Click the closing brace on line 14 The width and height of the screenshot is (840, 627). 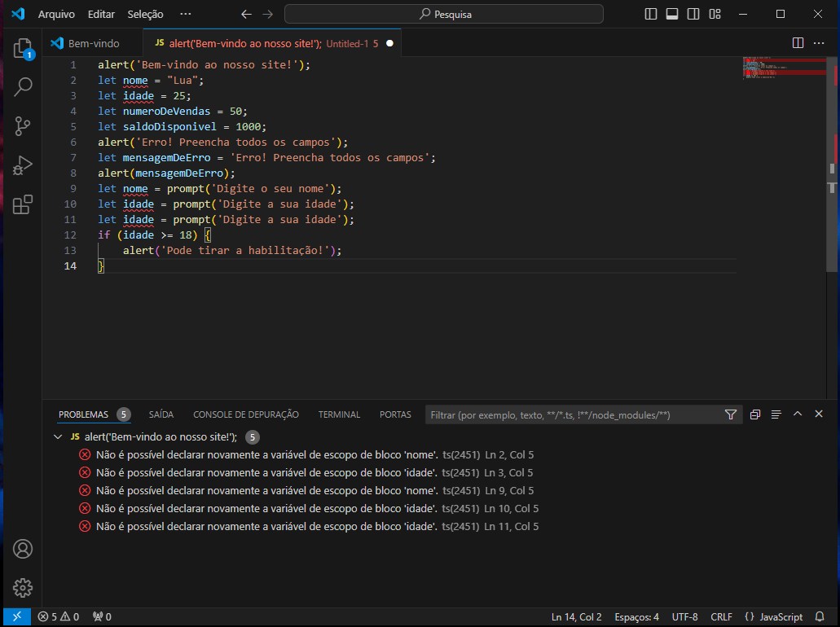click(101, 266)
